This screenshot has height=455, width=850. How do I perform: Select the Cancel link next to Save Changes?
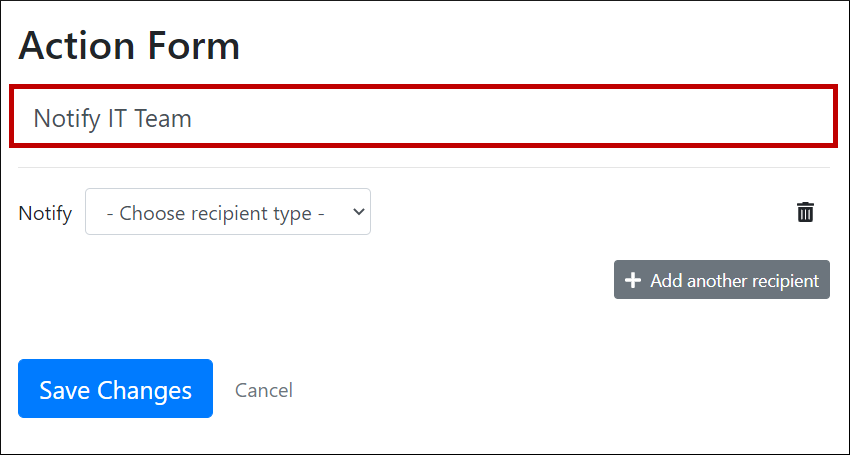(x=264, y=390)
